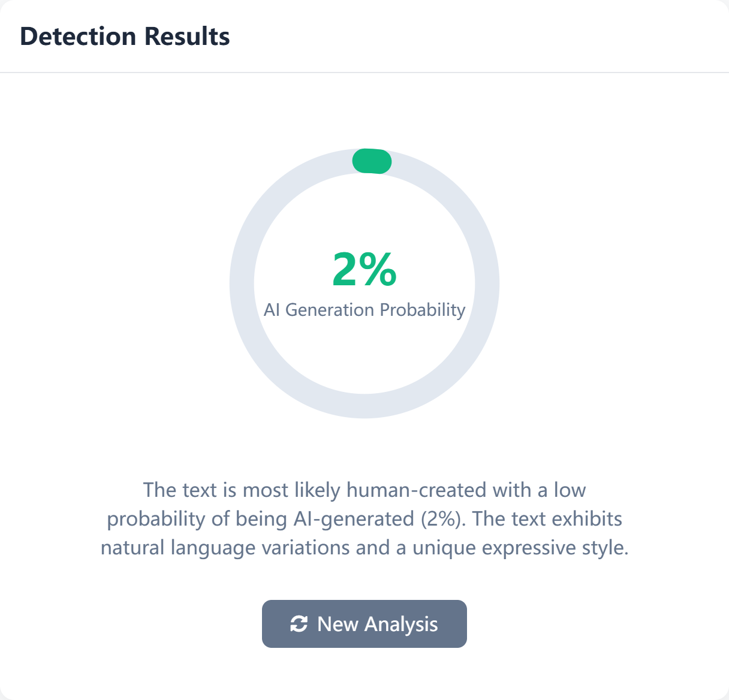Click the left side of the gray ring

point(242,283)
